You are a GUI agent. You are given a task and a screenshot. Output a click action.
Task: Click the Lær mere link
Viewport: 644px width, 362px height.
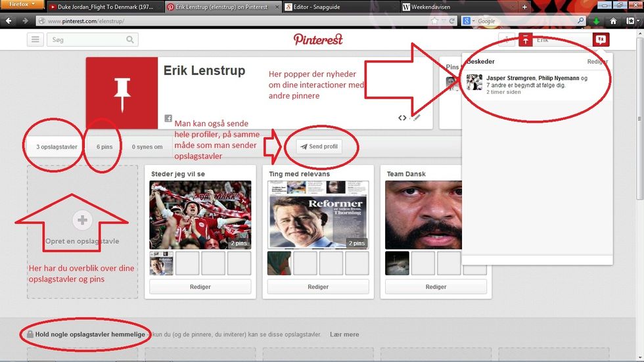pyautogui.click(x=344, y=334)
